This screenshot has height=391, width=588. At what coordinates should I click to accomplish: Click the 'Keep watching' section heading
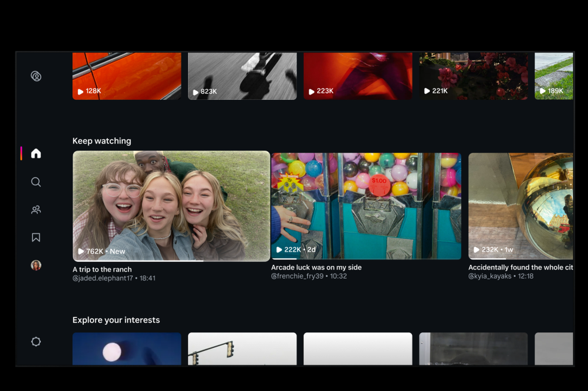click(x=102, y=141)
